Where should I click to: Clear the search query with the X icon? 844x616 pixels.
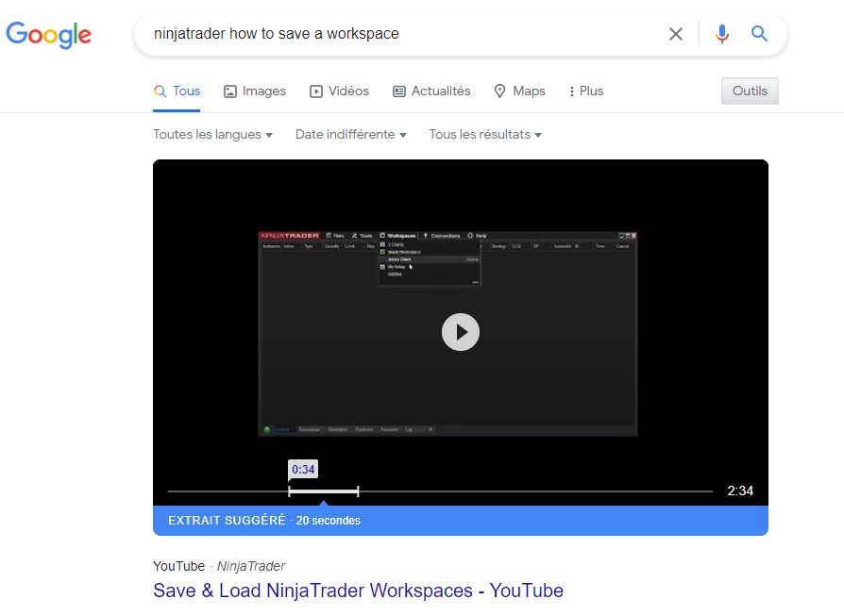pyautogui.click(x=676, y=34)
